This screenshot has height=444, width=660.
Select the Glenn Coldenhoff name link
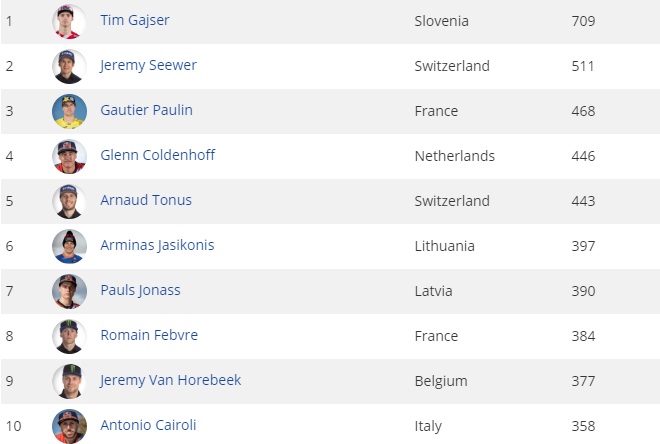[157, 155]
